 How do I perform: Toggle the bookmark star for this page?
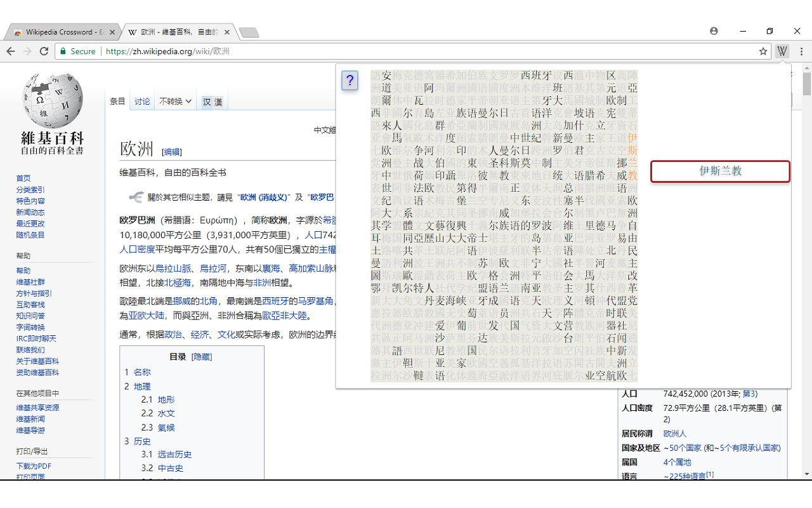point(764,51)
